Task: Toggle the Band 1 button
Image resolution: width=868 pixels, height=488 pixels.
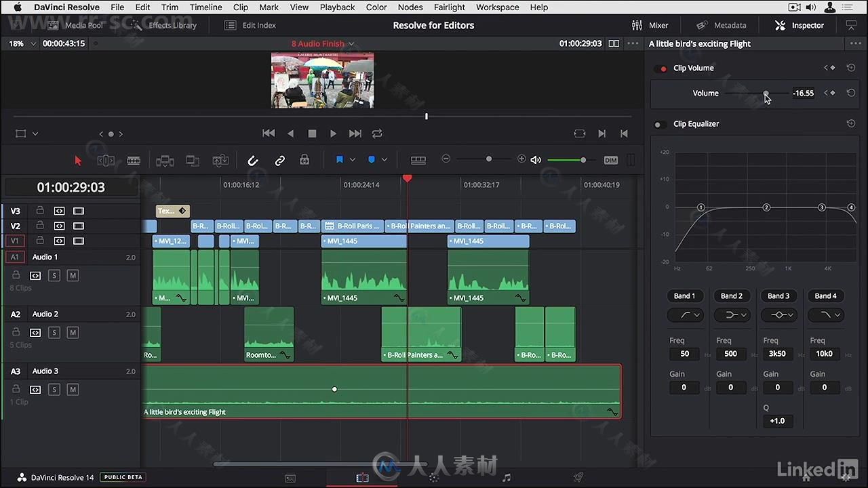Action: tap(684, 296)
